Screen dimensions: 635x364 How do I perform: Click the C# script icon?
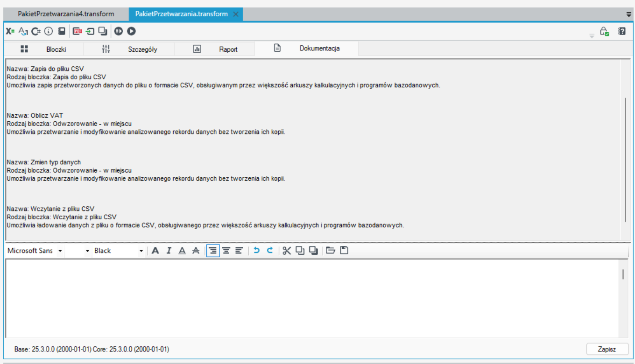pos(36,31)
